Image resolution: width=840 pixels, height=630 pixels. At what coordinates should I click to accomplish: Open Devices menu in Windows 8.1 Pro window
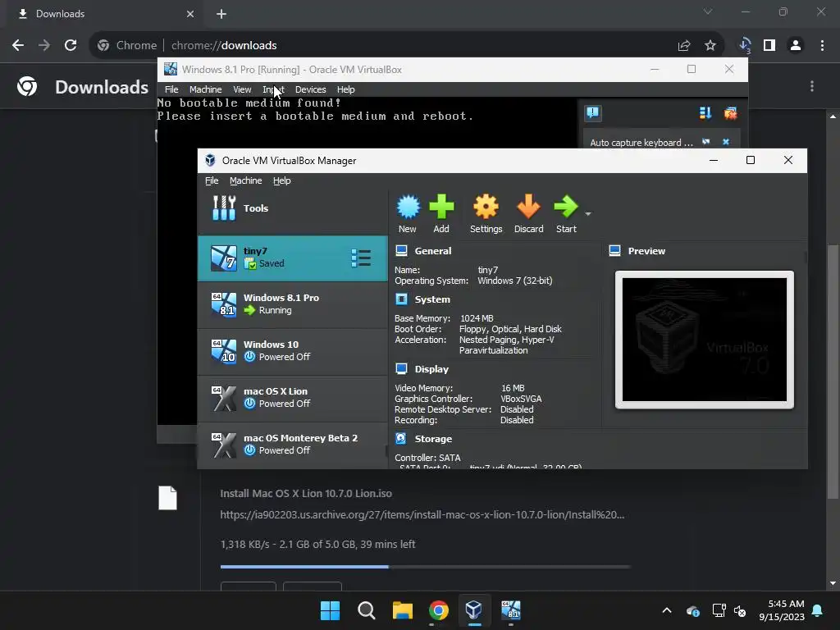[311, 89]
